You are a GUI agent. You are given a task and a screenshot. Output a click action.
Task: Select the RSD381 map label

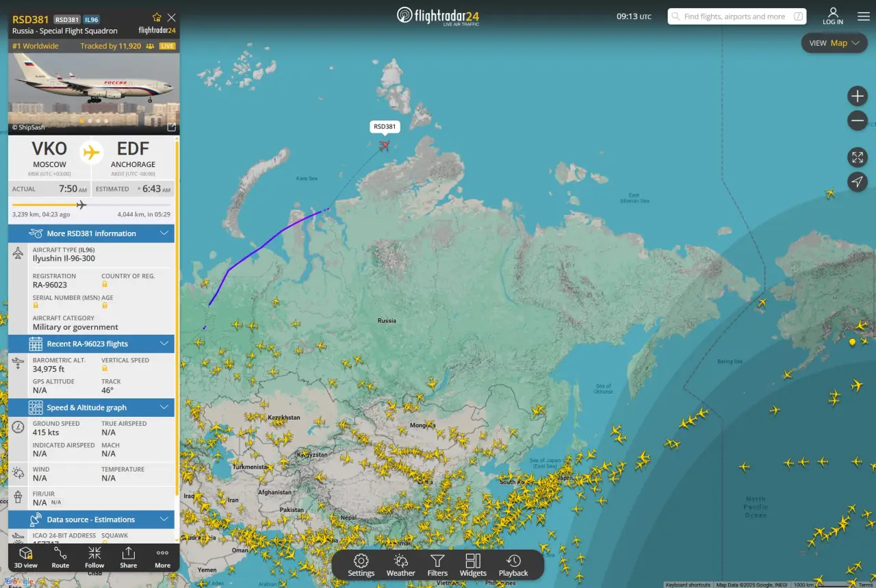384,127
